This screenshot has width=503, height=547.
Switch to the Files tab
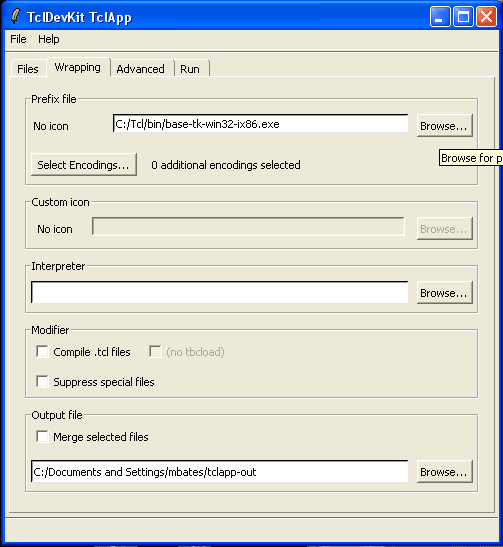click(x=28, y=69)
